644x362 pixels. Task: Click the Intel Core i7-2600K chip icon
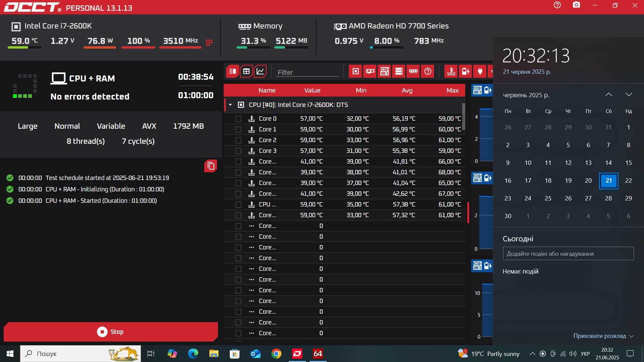pyautogui.click(x=16, y=26)
